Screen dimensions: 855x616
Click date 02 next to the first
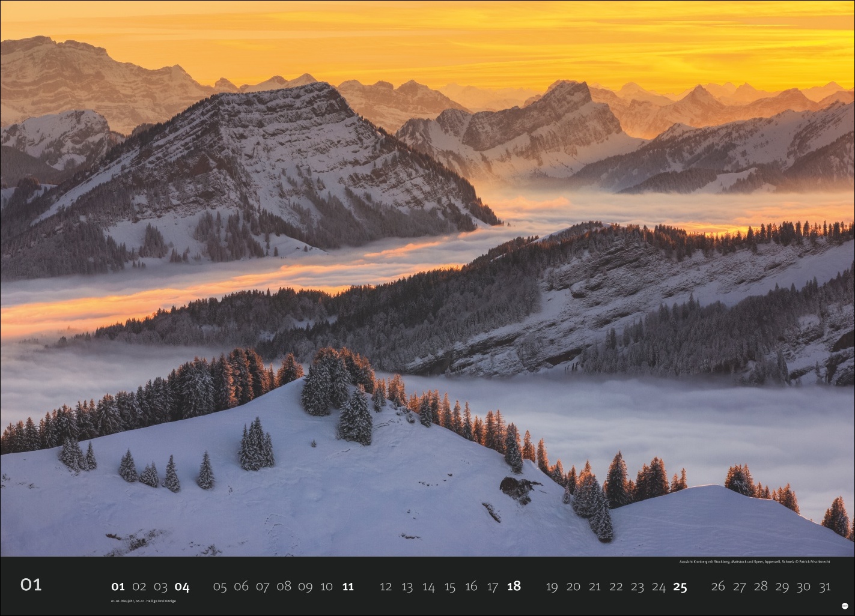coord(139,587)
